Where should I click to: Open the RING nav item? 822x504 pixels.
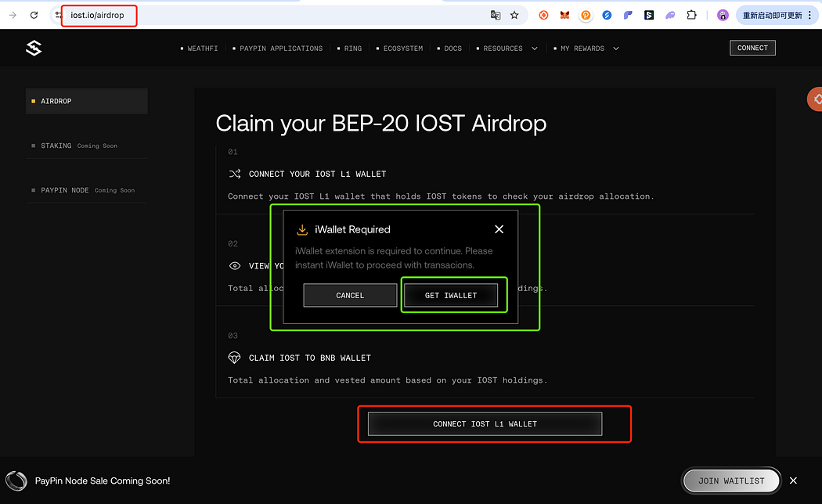[x=350, y=49]
